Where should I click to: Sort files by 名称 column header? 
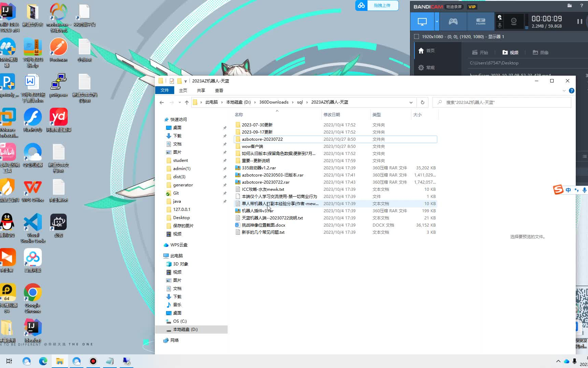click(x=277, y=115)
